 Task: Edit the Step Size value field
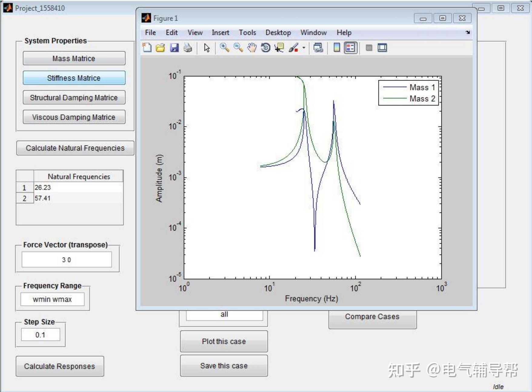[x=40, y=334]
